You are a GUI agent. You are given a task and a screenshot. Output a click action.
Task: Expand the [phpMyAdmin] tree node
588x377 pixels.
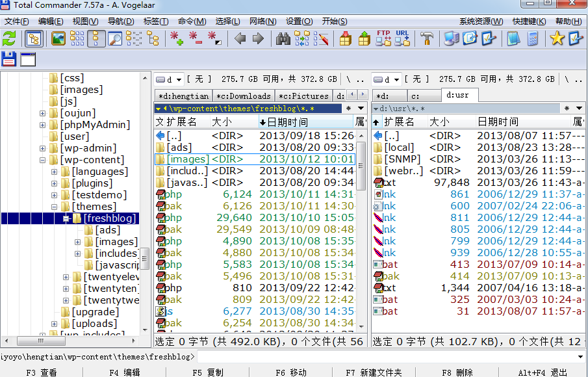click(42, 125)
